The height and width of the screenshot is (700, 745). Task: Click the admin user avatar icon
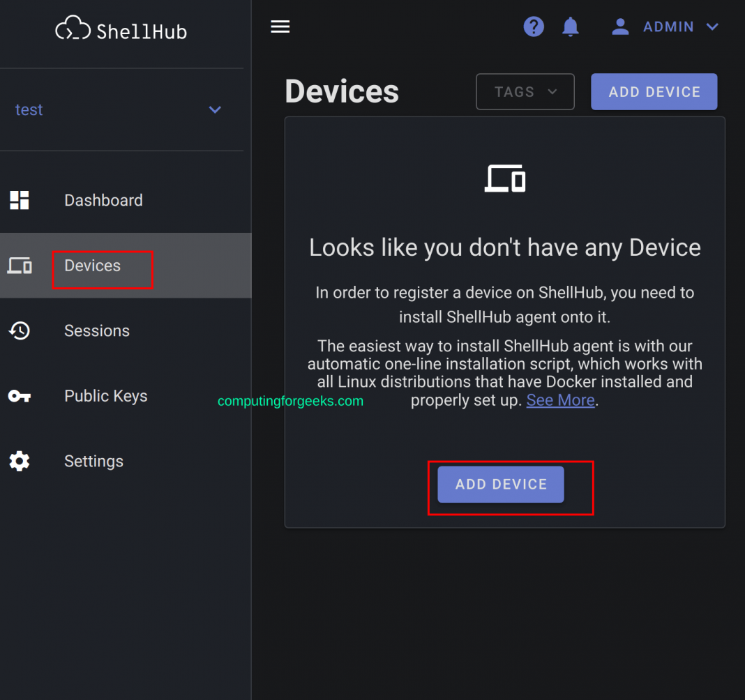pyautogui.click(x=619, y=26)
